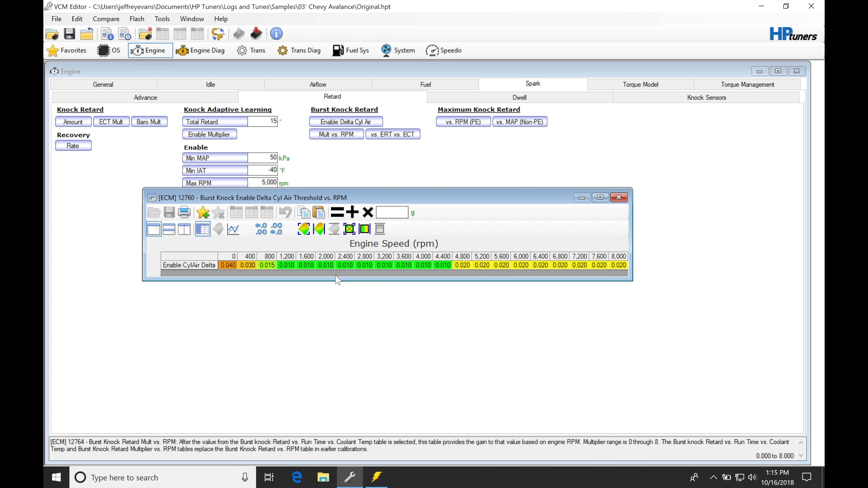Click the blue info icon in main toolbar

[x=276, y=34]
